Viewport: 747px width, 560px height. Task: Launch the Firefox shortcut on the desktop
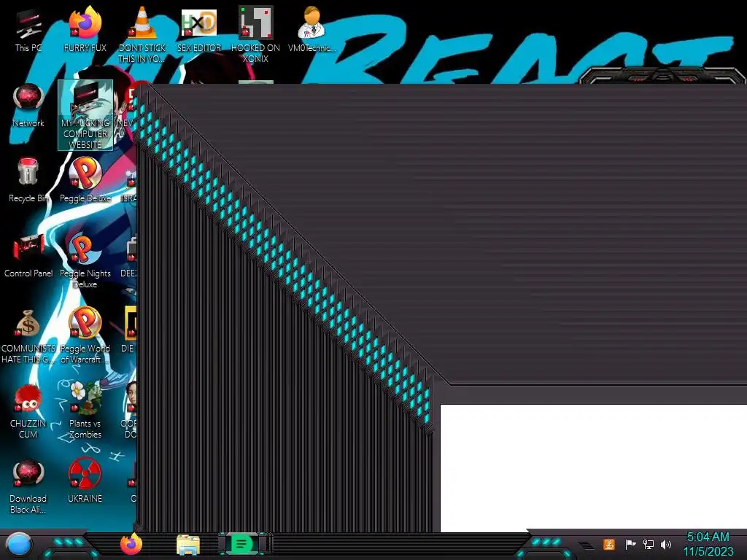pos(85,29)
